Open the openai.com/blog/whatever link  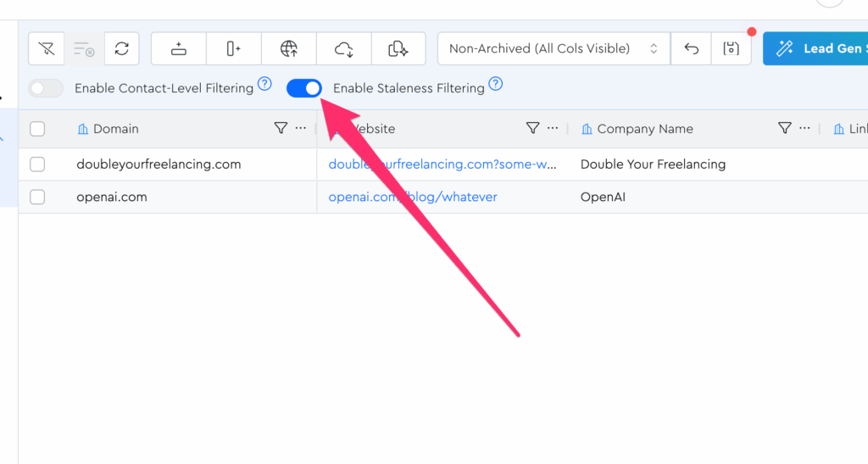pyautogui.click(x=413, y=197)
